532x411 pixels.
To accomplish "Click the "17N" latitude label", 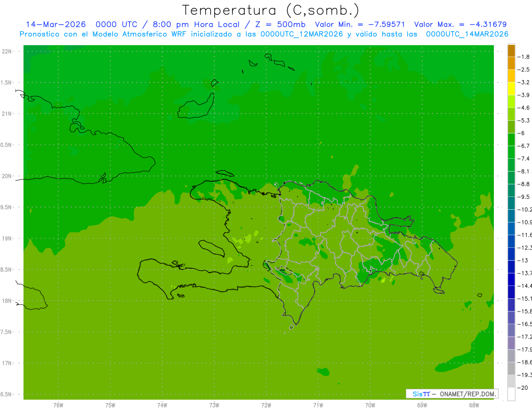I will tap(7, 363).
